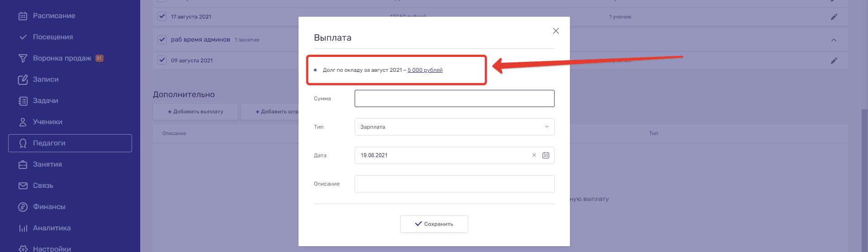Click pencil icon for 09 августа row
The width and height of the screenshot is (868, 252).
834,61
